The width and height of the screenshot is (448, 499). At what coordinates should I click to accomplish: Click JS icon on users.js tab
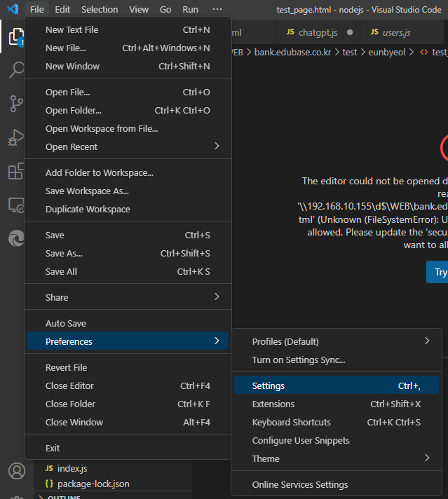[x=374, y=32]
